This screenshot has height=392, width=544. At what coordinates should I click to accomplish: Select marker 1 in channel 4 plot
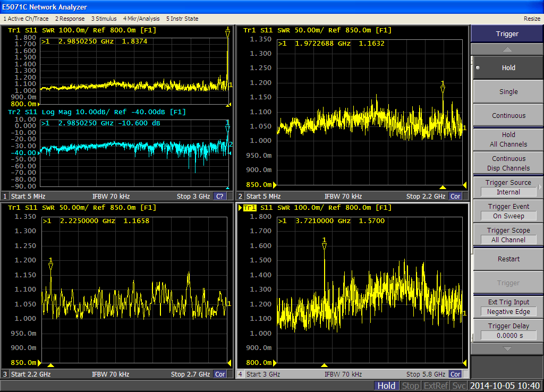324,244
